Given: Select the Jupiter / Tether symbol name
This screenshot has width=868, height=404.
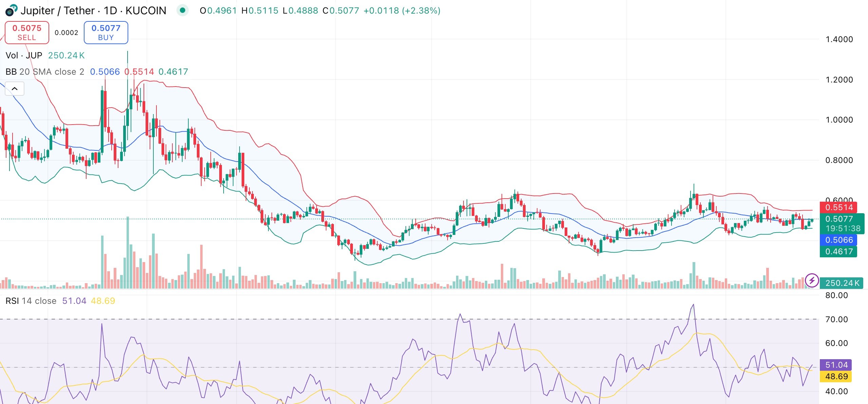Looking at the screenshot, I should coord(57,11).
